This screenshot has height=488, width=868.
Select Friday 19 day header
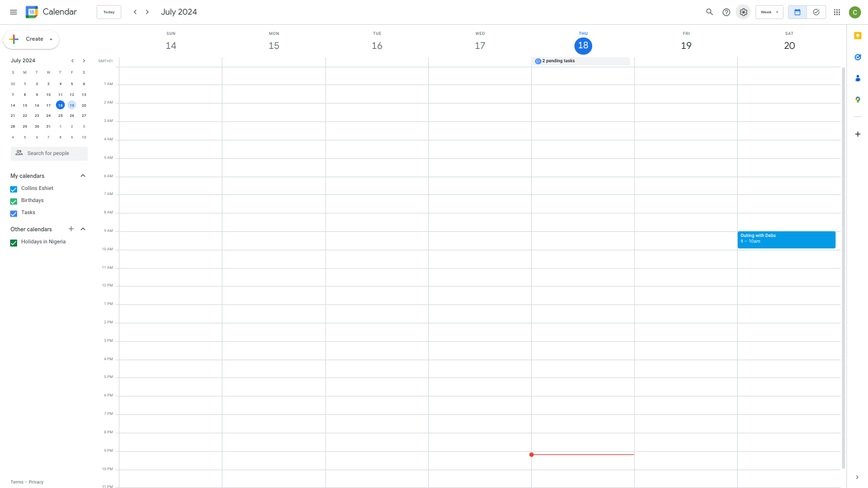pyautogui.click(x=686, y=46)
